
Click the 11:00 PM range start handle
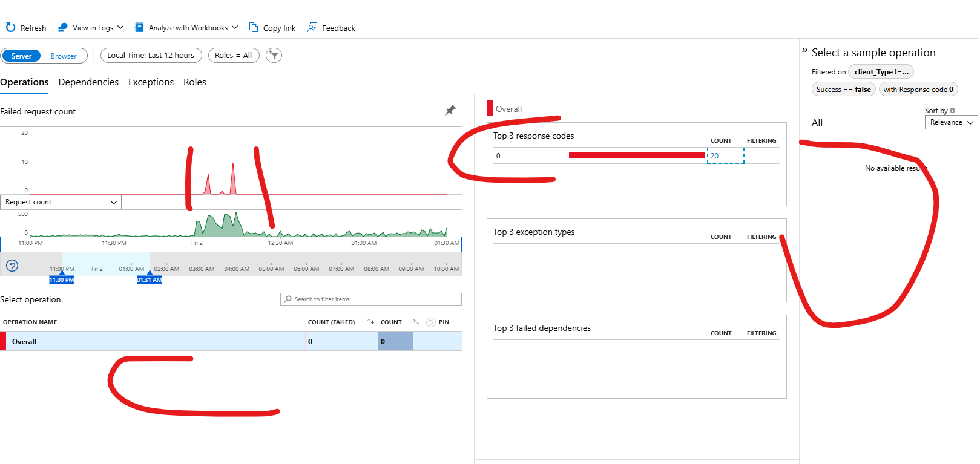coord(62,279)
